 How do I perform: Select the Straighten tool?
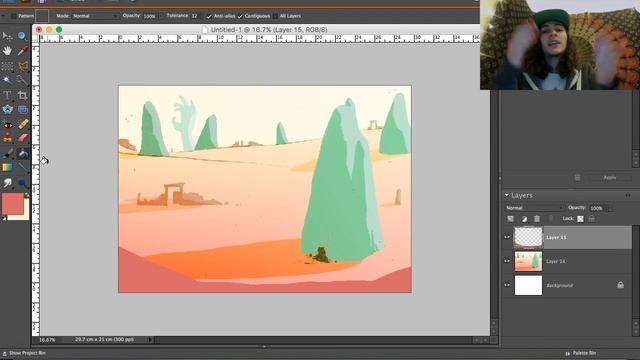click(x=22, y=109)
